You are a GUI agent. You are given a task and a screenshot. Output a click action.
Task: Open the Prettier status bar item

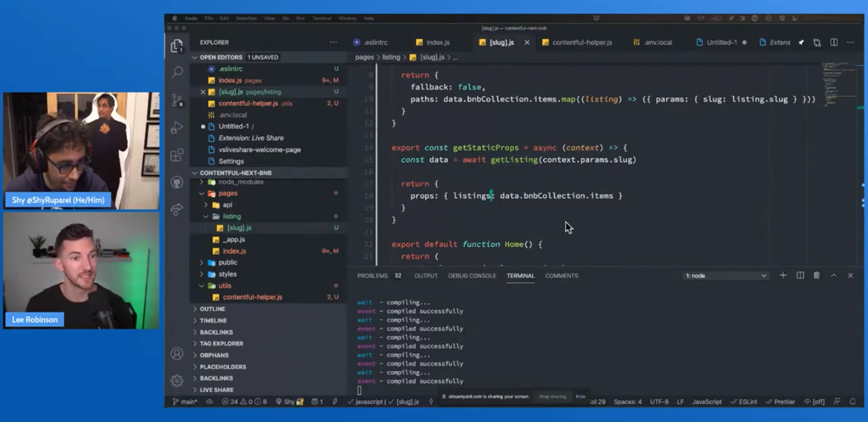[x=780, y=401]
